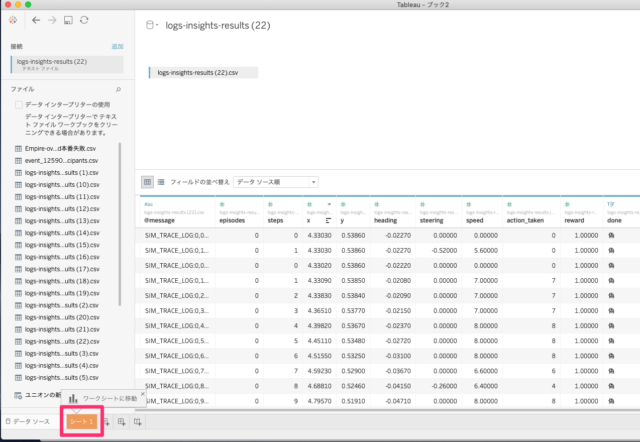Add a new story from the bottom bar icon
Screen dimensions: 640x442
click(x=138, y=422)
